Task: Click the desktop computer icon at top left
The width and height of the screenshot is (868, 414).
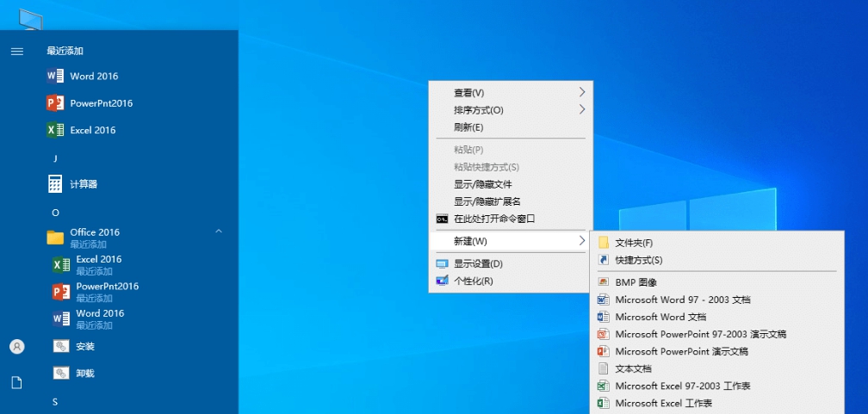Action: click(30, 19)
